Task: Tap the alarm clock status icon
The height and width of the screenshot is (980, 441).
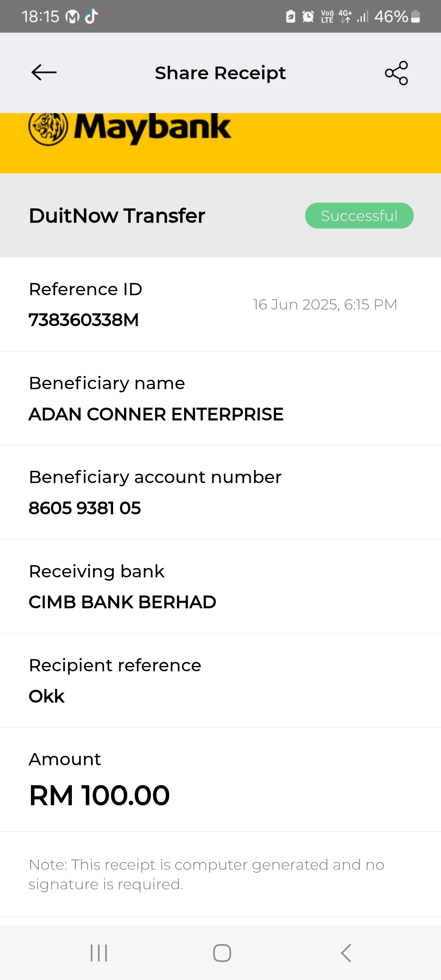Action: pyautogui.click(x=308, y=17)
